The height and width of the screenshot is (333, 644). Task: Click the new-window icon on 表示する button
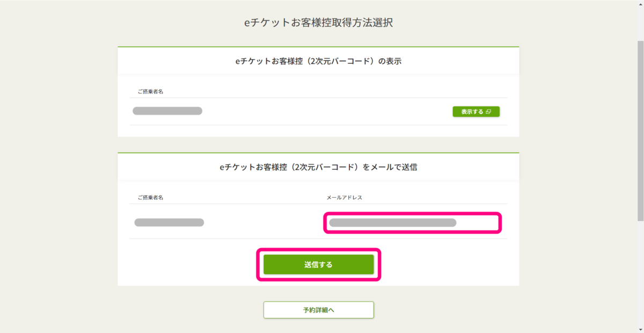[488, 112]
